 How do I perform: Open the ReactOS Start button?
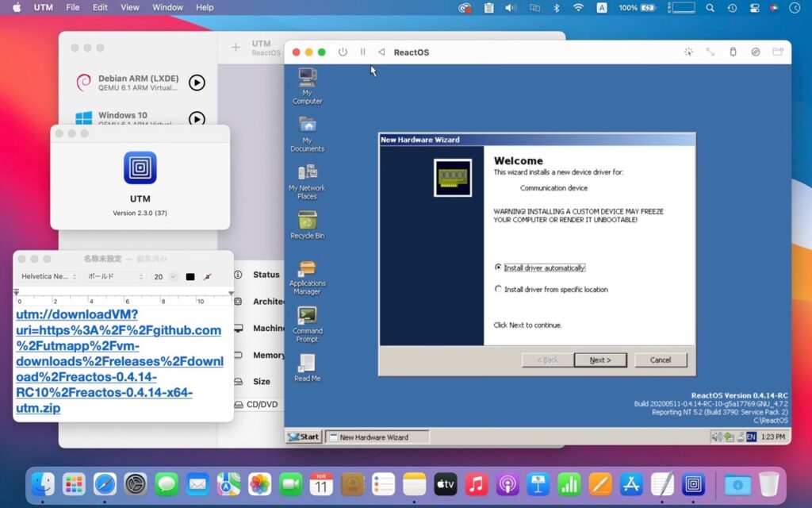pyautogui.click(x=304, y=437)
